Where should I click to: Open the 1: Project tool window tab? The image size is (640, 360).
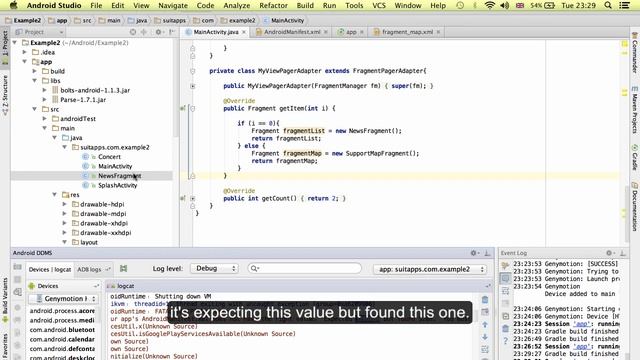[x=5, y=47]
